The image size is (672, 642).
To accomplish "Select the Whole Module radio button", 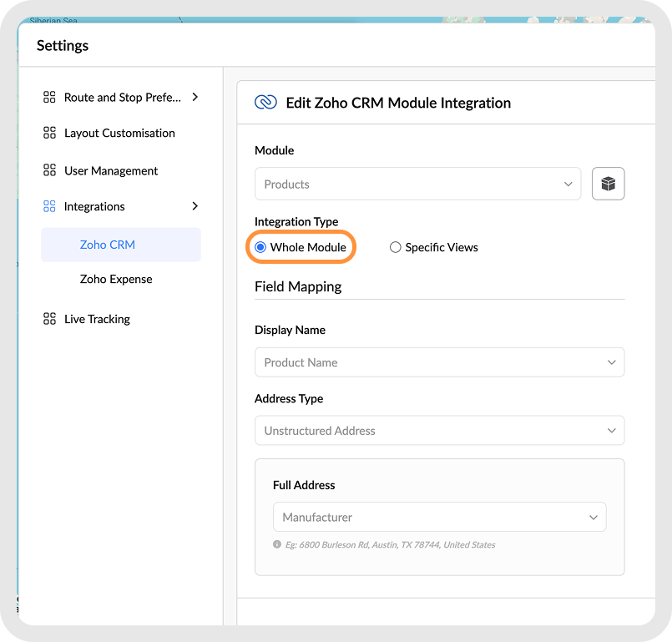I will [x=260, y=247].
